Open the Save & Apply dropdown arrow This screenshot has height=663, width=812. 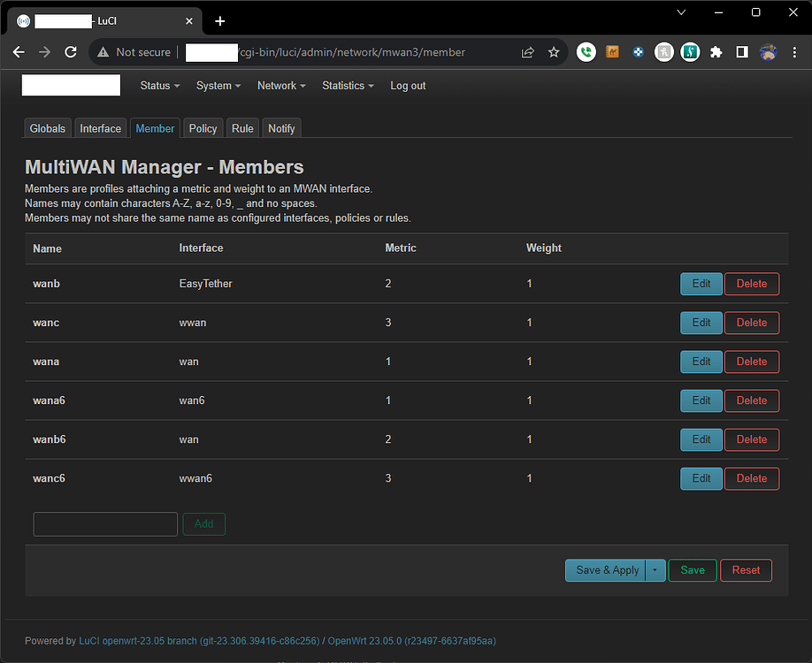pos(655,570)
